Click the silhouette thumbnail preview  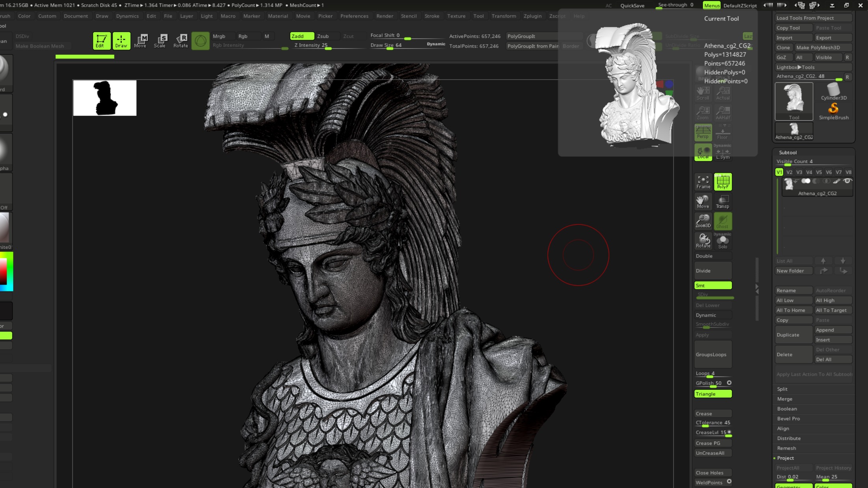(105, 98)
